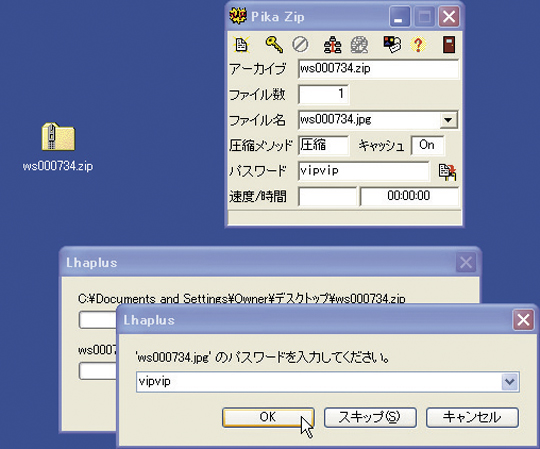Exit Pika Zip via the door icon

pyautogui.click(x=449, y=45)
